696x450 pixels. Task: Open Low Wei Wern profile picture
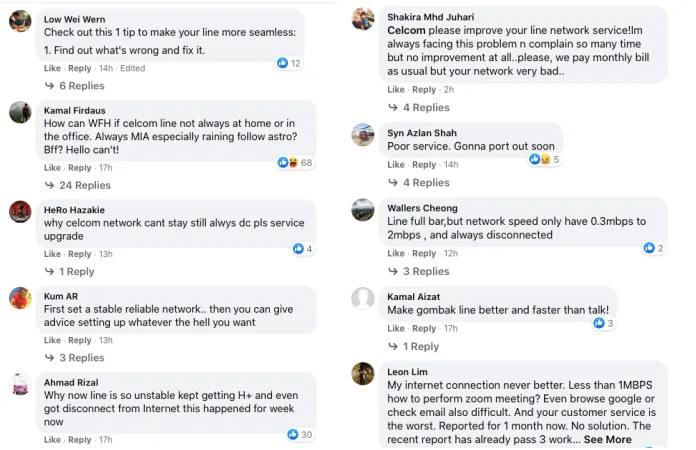coord(20,24)
